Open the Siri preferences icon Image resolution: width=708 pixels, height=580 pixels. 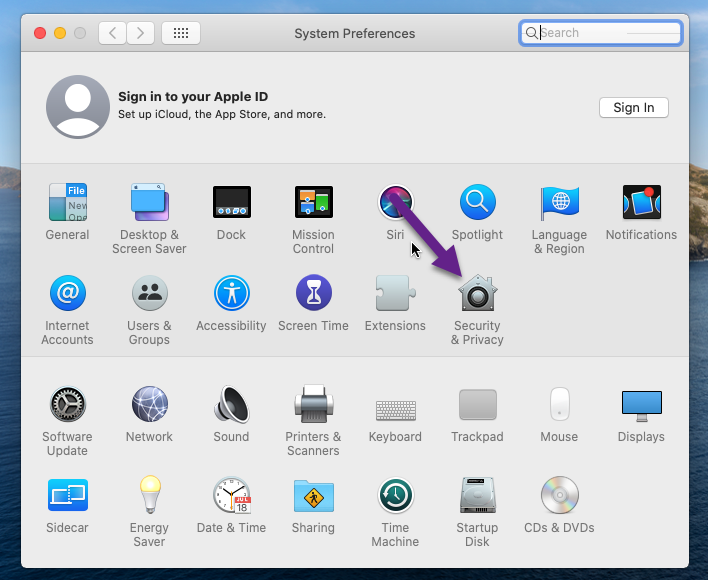(x=395, y=202)
